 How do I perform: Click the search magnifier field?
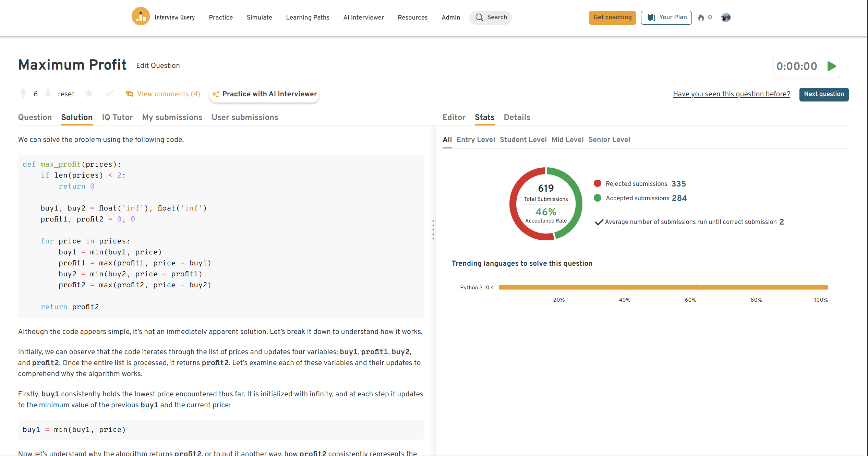490,17
